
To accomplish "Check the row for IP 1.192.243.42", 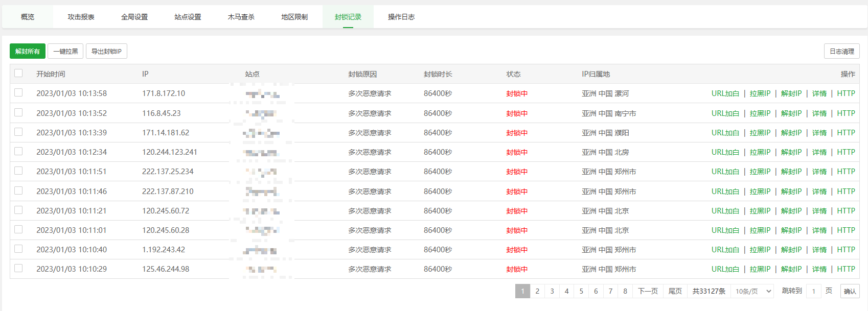I will pyautogui.click(x=18, y=249).
